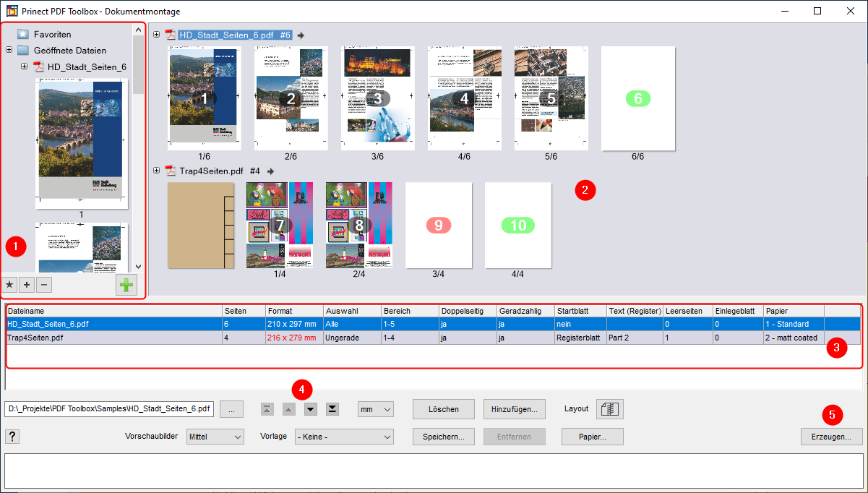Select the HD_Stadt_Seiten_6.pdf table row
The height and width of the screenshot is (493, 868).
pyautogui.click(x=434, y=324)
